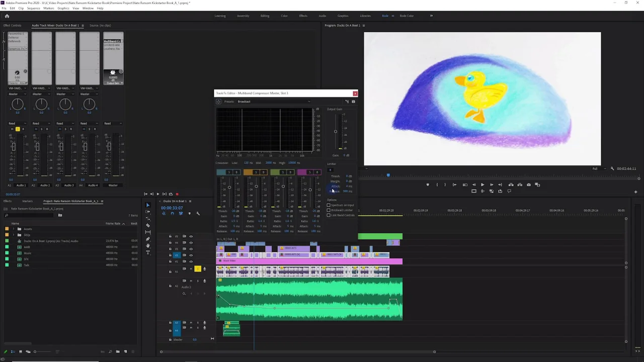Click the Home icon
This screenshot has height=362, width=644.
pyautogui.click(x=7, y=16)
